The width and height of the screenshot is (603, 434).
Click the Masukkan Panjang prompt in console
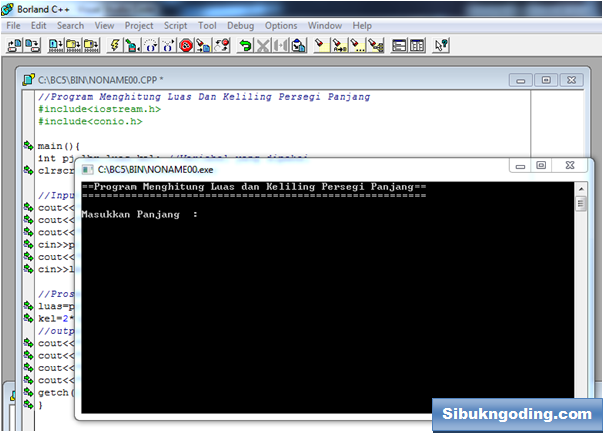pyautogui.click(x=140, y=215)
